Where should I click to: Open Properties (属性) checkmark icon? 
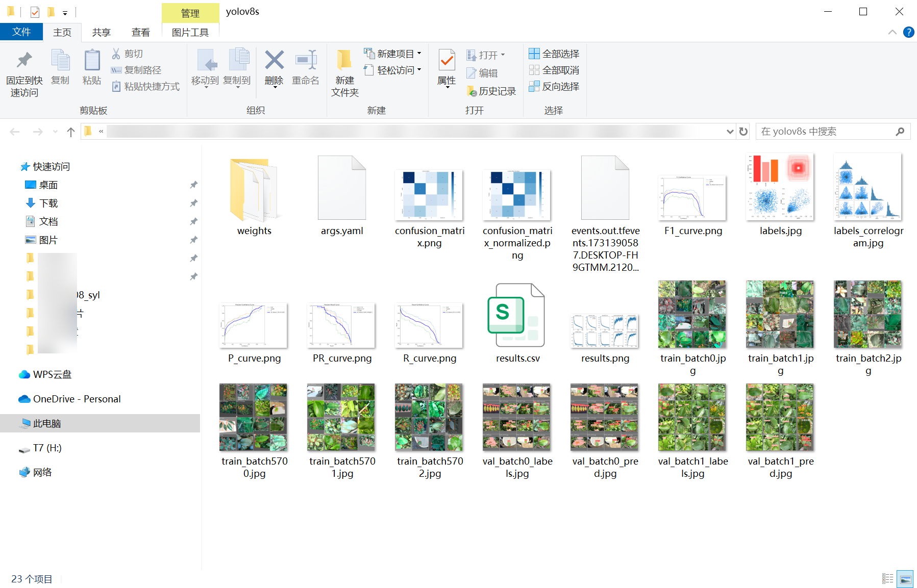(x=447, y=61)
